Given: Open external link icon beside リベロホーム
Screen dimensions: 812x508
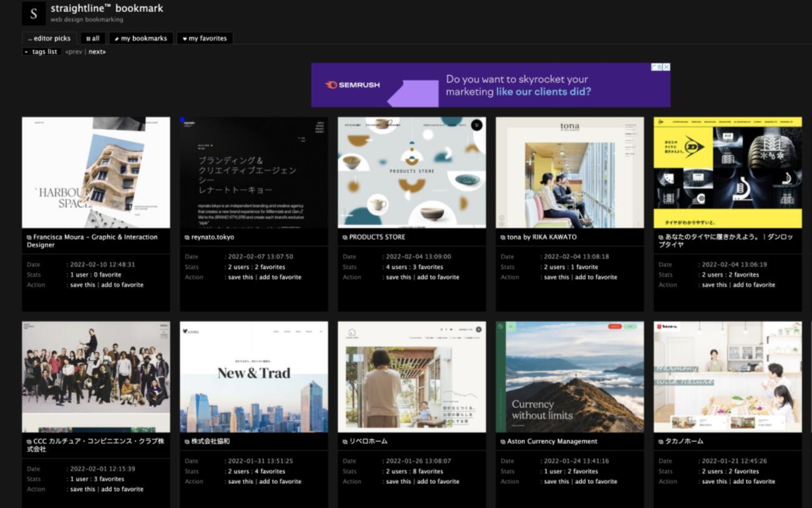Looking at the screenshot, I should pos(345,442).
